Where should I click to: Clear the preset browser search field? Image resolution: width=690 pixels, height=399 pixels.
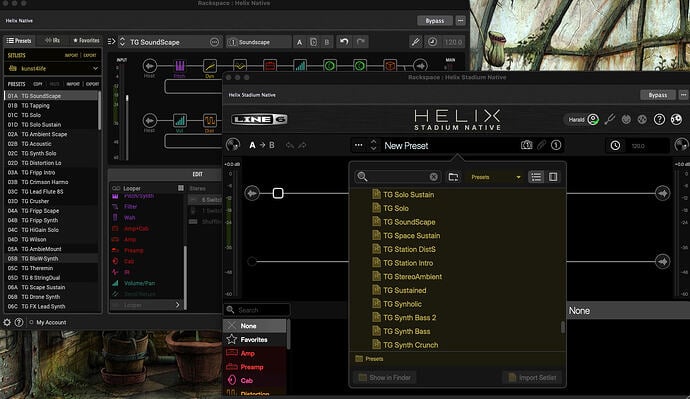click(433, 177)
